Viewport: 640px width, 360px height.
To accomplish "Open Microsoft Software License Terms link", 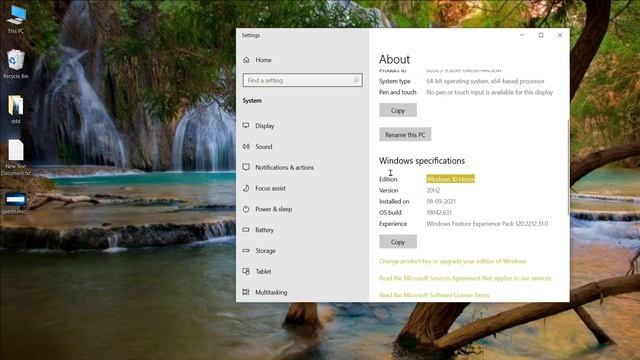I will coord(434,295).
